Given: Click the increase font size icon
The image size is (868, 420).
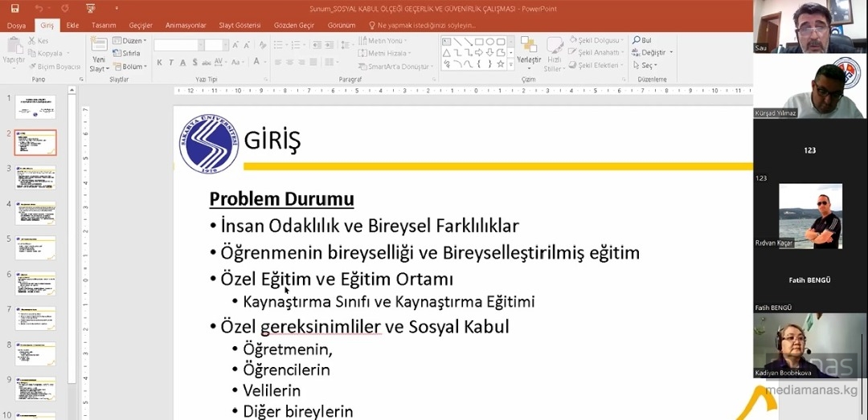Looking at the screenshot, I should 235,46.
